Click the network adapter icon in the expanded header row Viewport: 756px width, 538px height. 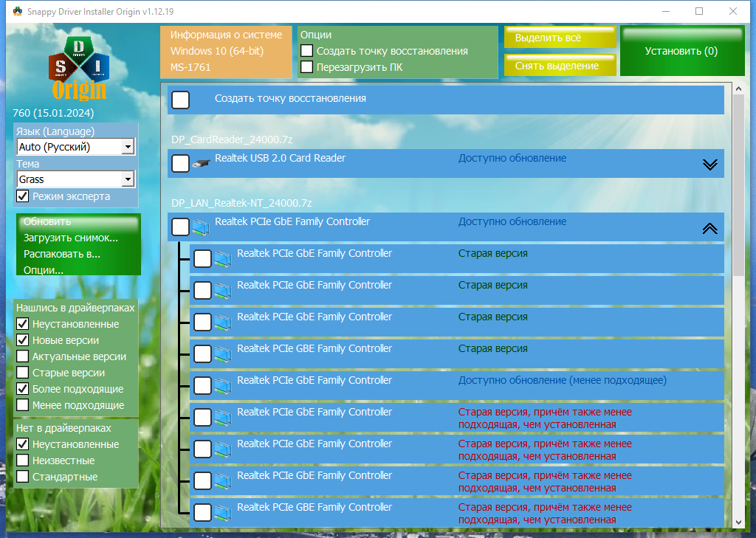(x=201, y=227)
